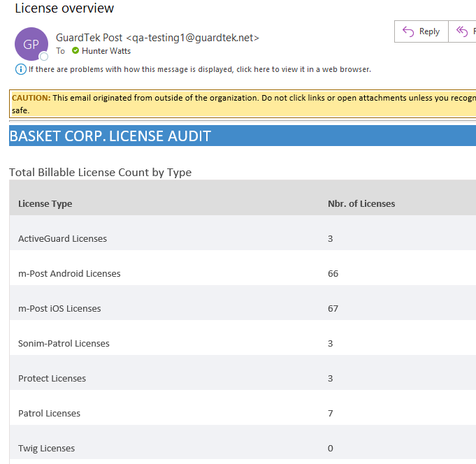Image resolution: width=476 pixels, height=464 pixels.
Task: Select the Sonim-Patrol Licenses label
Action: click(x=64, y=344)
